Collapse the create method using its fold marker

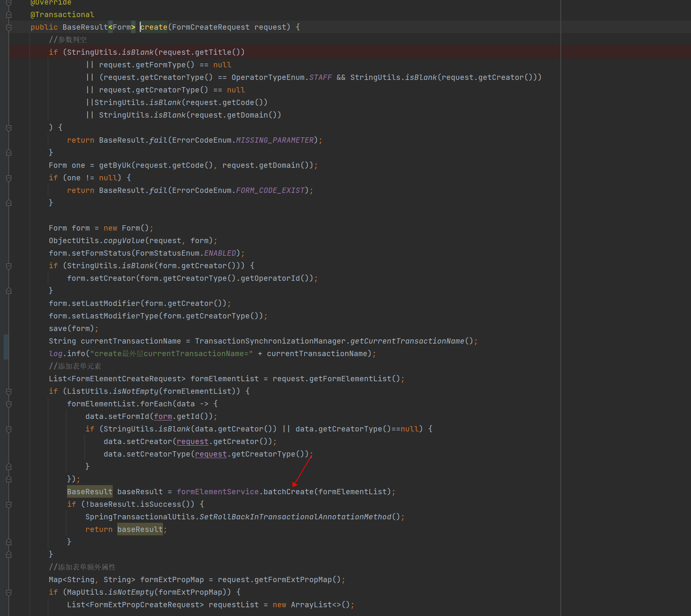(9, 27)
